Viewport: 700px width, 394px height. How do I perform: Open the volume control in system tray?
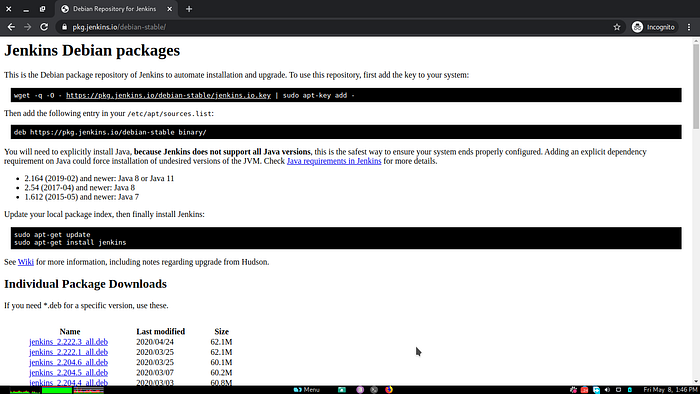point(607,390)
